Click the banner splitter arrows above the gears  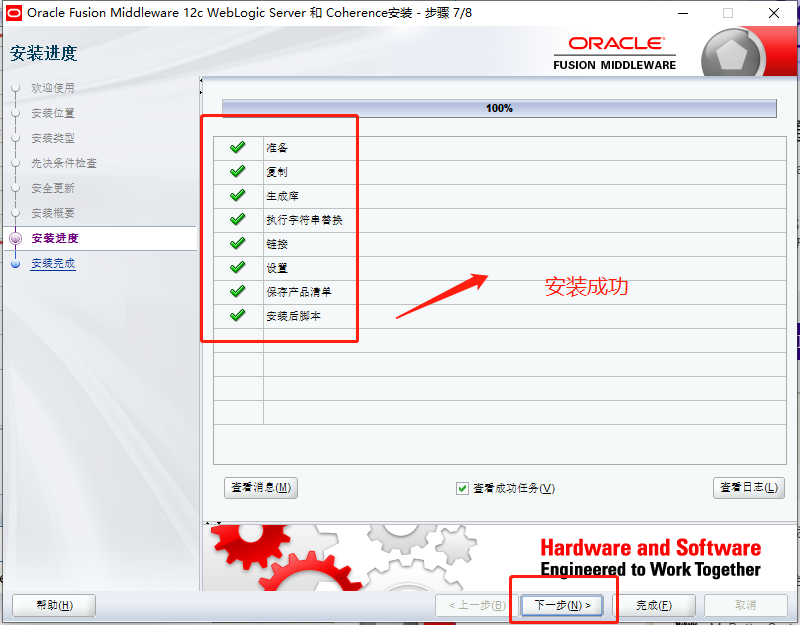(x=213, y=523)
